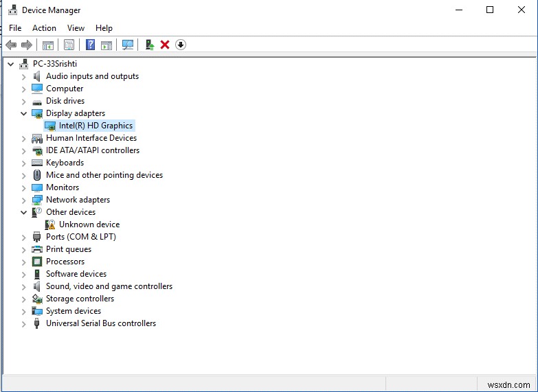Click the Device Manager title bar icon

point(12,10)
